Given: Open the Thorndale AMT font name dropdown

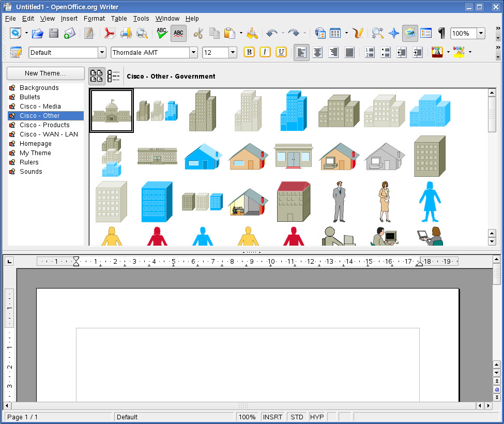Looking at the screenshot, I should coord(193,52).
